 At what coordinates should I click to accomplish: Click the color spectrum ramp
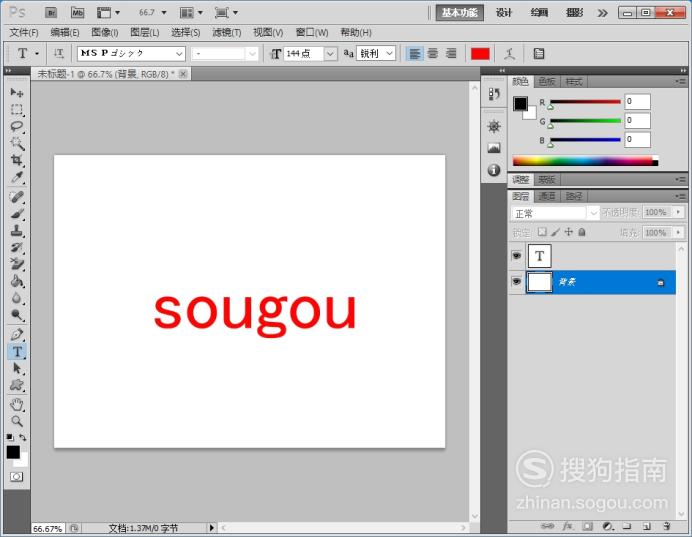[x=585, y=161]
